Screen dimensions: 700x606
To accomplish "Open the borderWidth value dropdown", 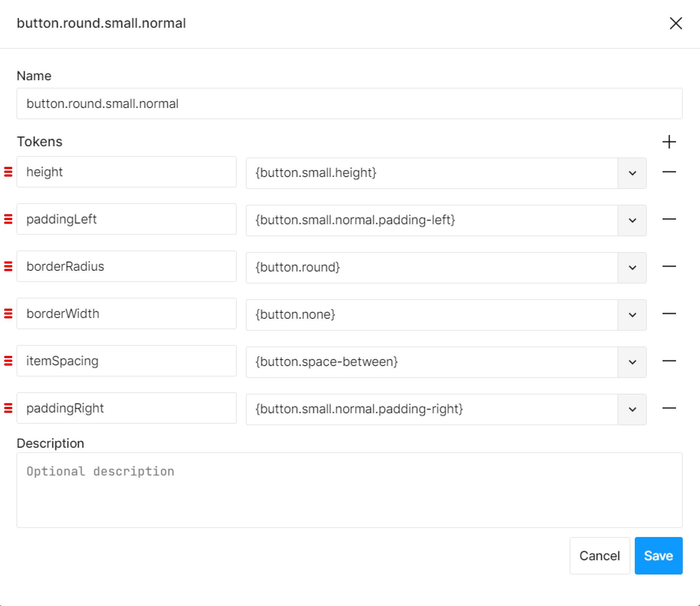I will point(632,315).
